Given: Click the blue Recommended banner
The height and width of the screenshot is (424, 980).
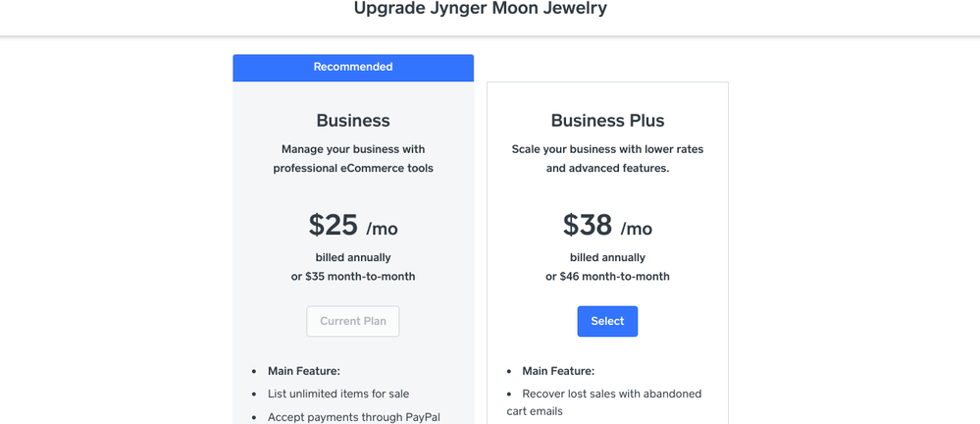Looking at the screenshot, I should pos(353,68).
